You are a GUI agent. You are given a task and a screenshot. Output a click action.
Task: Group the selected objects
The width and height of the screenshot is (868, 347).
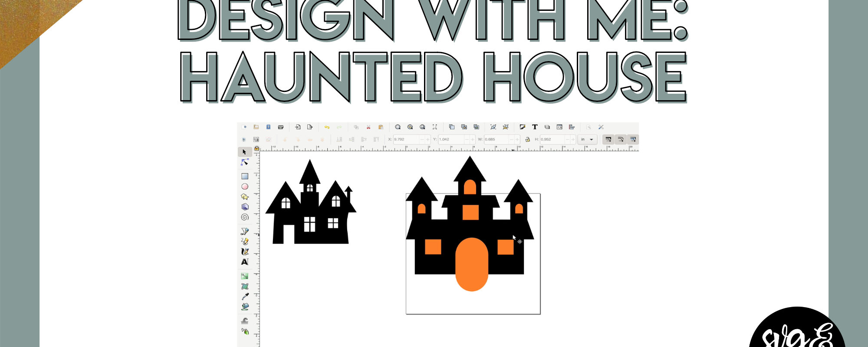[493, 127]
